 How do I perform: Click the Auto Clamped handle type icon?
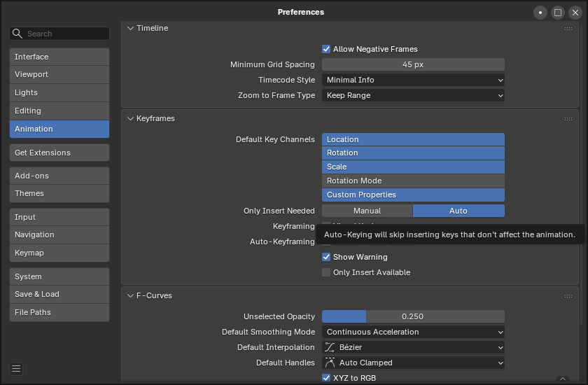click(x=330, y=363)
